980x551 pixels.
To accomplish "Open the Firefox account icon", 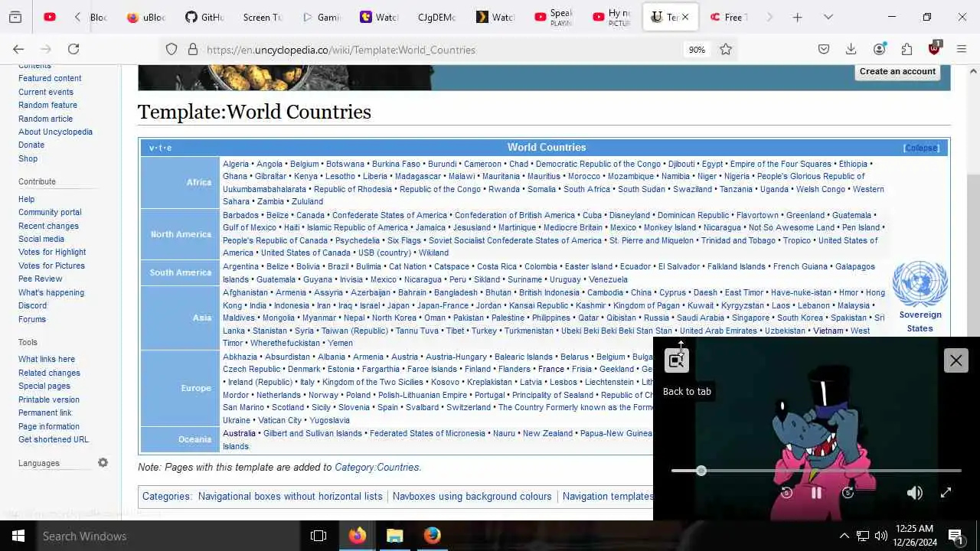I will click(879, 49).
